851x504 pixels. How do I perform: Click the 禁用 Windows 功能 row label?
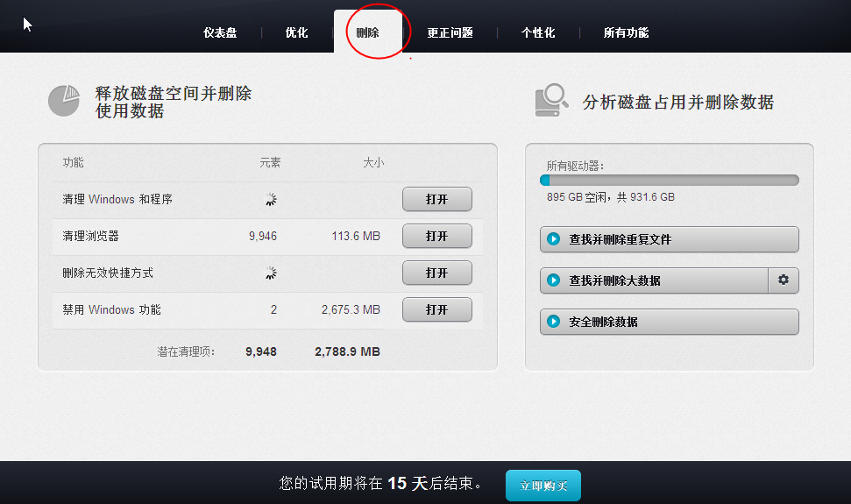tap(111, 309)
